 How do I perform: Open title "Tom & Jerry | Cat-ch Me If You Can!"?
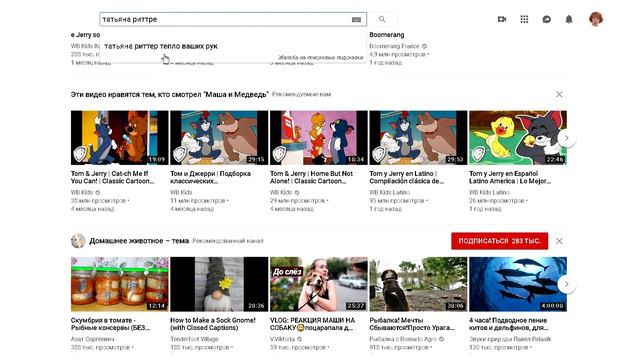click(x=113, y=177)
